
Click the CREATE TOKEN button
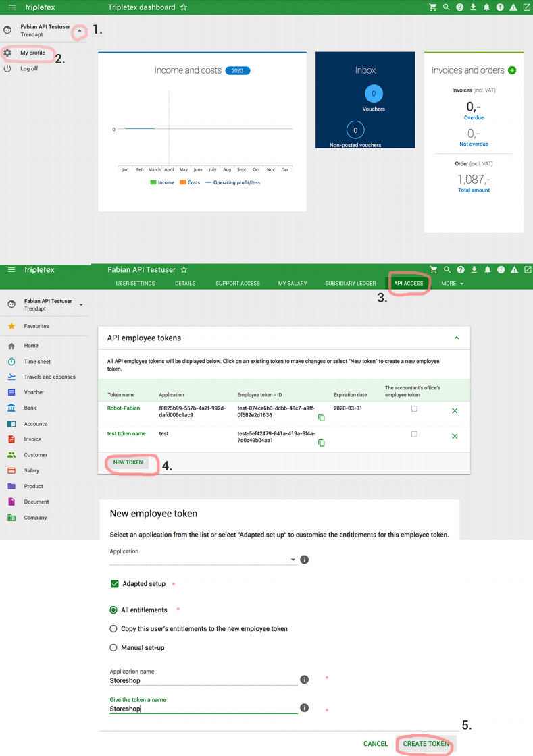tap(426, 744)
